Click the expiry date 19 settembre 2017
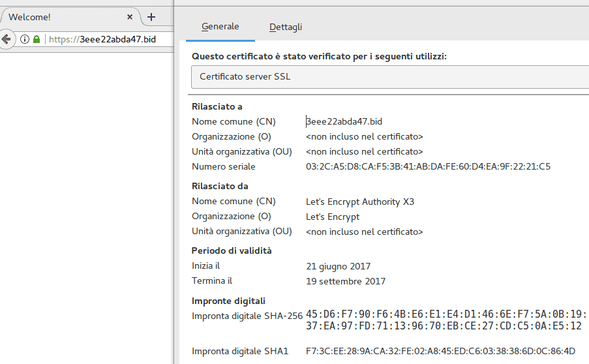The width and height of the screenshot is (589, 364). tap(346, 281)
